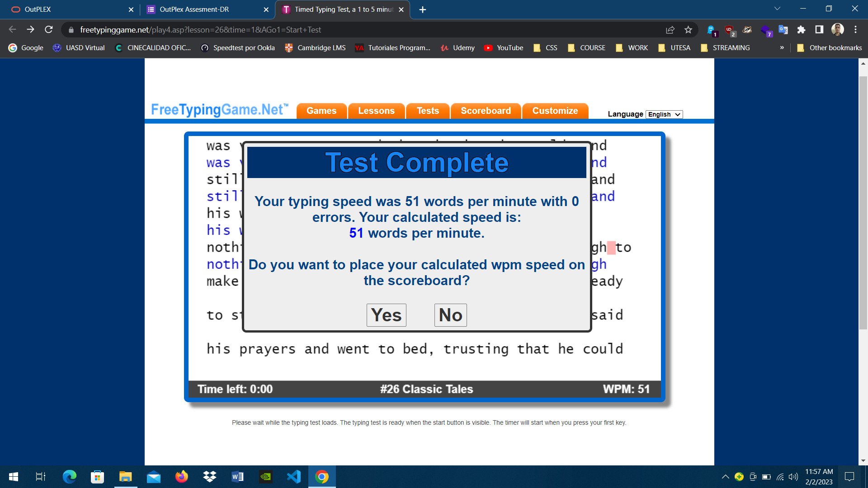The height and width of the screenshot is (488, 868).
Task: Open the Games tab
Action: tap(321, 111)
